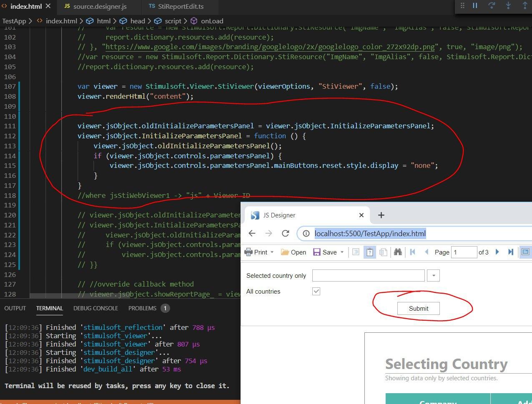Go to the previous report page
The height and width of the screenshot is (404, 532).
click(426, 252)
